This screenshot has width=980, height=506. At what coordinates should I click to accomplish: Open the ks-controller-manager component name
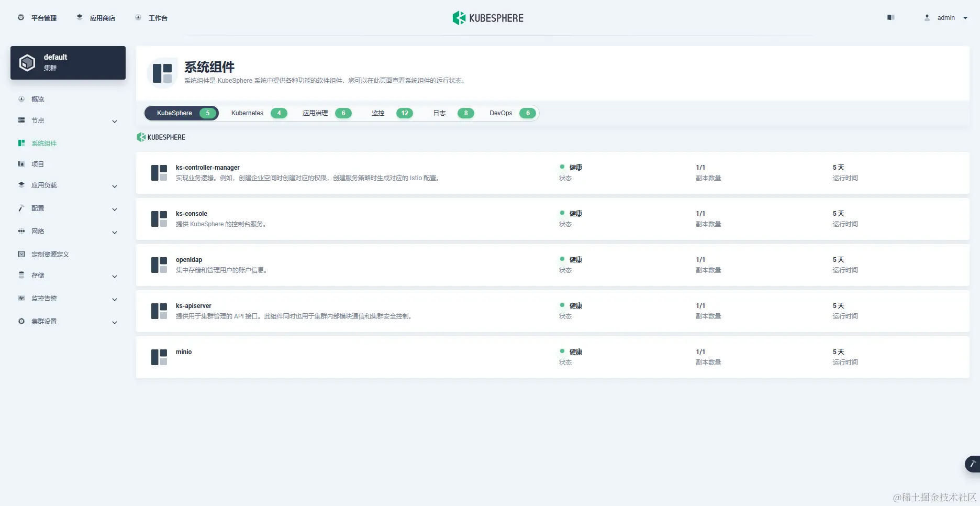[208, 168]
